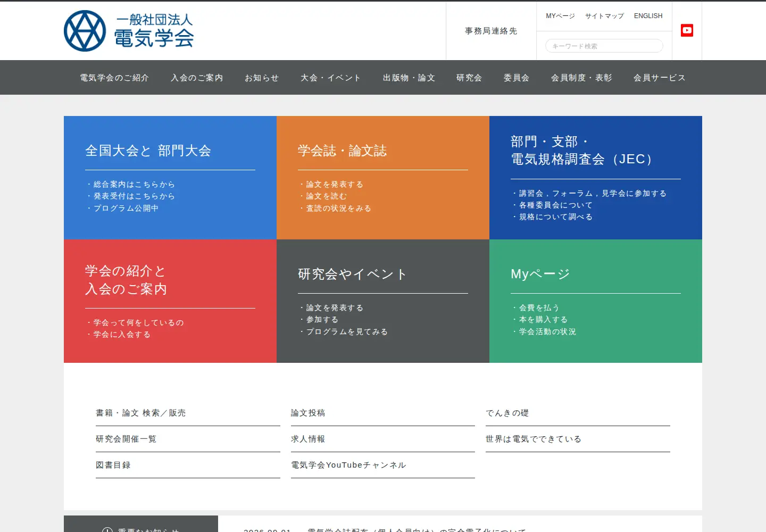Open the 会員制度・表彰 menu
766x532 pixels.
pyautogui.click(x=581, y=78)
